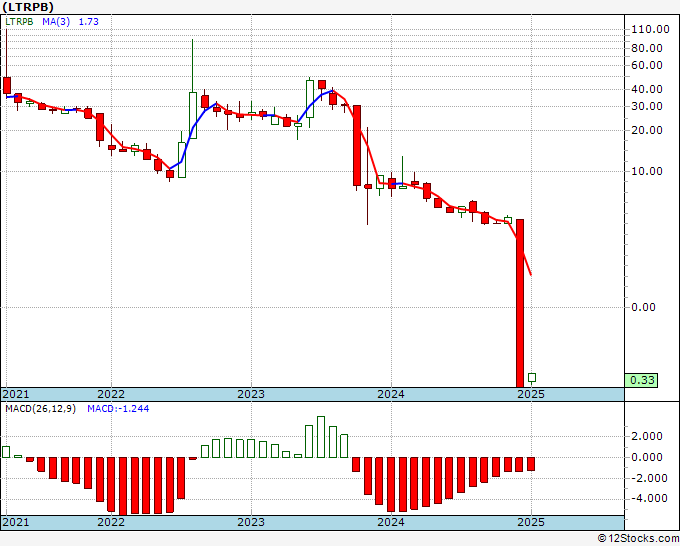Click the 60.00 price axis label
Viewport: 680px width, 546px height.
(647, 65)
